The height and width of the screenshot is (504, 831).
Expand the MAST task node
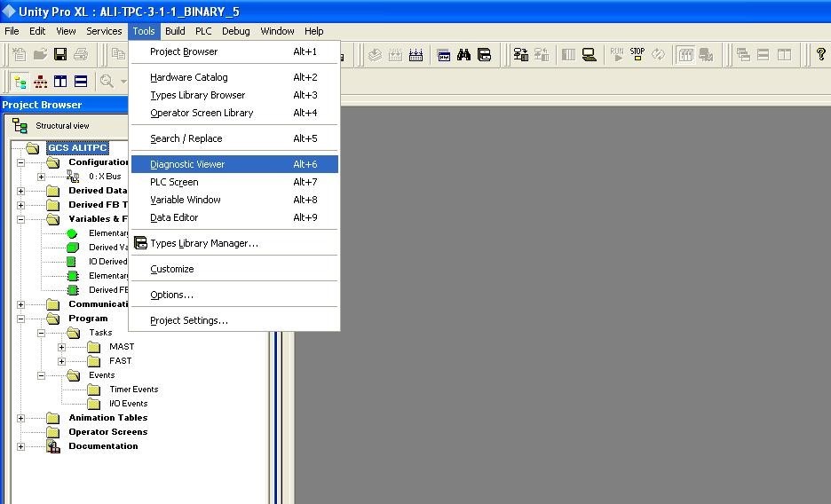pyautogui.click(x=61, y=347)
